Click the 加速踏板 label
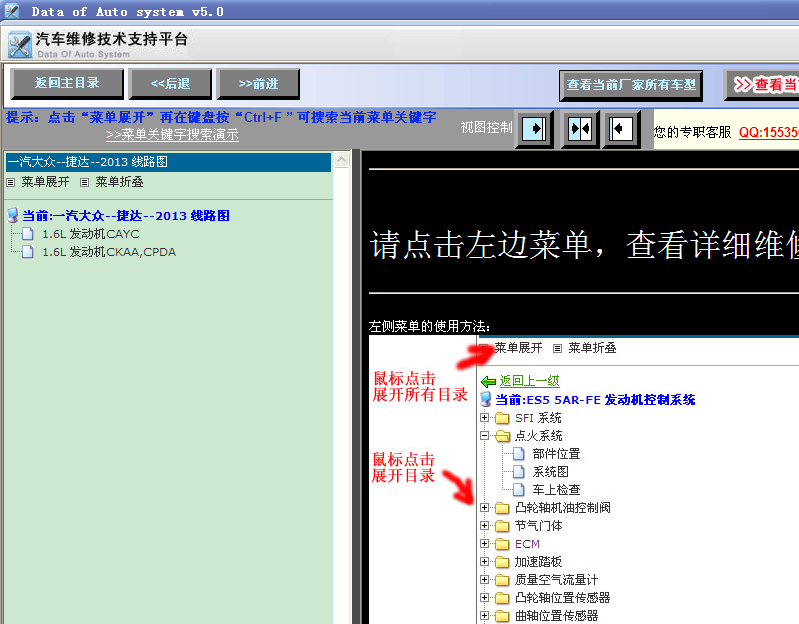Image resolution: width=799 pixels, height=624 pixels. click(539, 562)
